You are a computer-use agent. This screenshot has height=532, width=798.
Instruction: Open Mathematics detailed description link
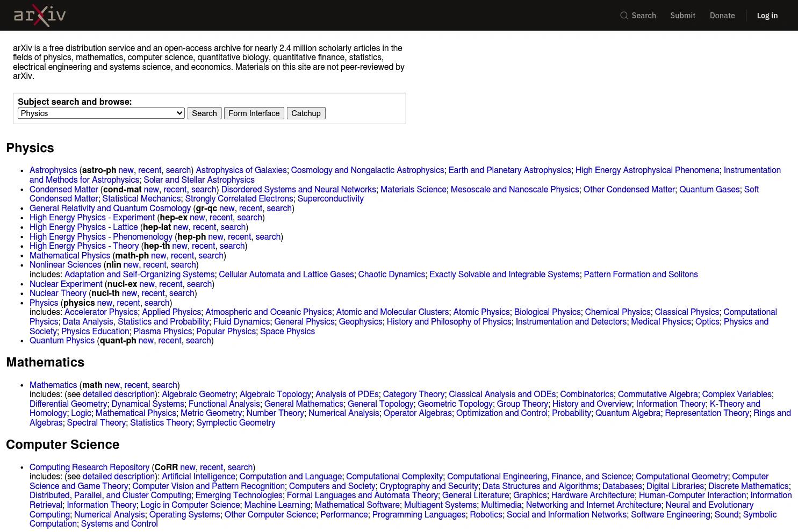tap(119, 394)
